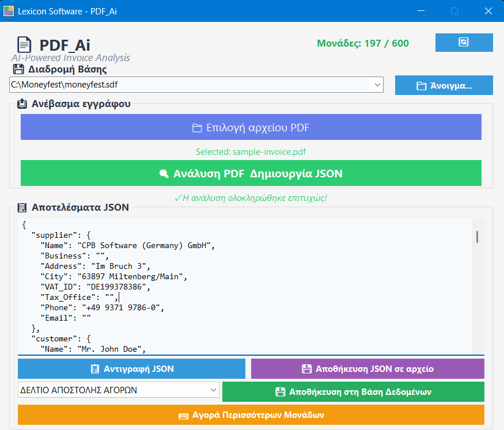
Task: Click the credit card icon on Αγορά button
Action: (183, 415)
